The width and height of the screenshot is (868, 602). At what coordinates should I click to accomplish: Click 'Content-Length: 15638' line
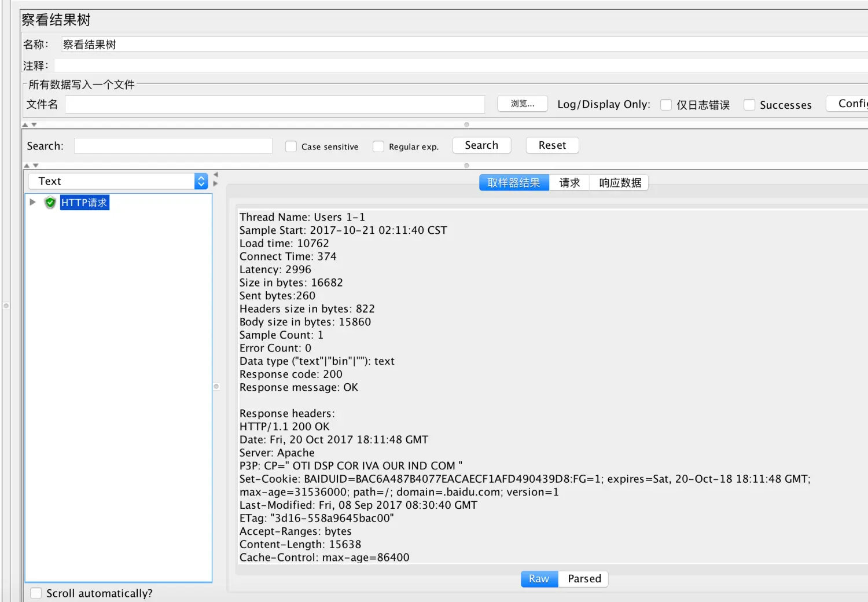point(300,545)
